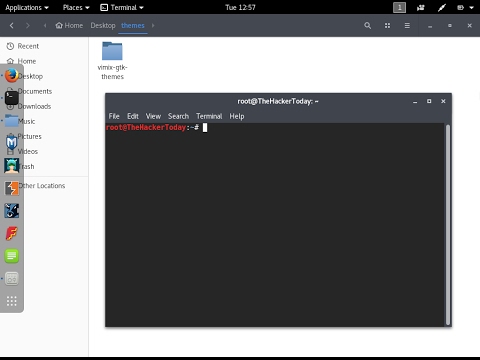Open the terminal Edit menu
The height and width of the screenshot is (360, 480).
pyautogui.click(x=133, y=116)
